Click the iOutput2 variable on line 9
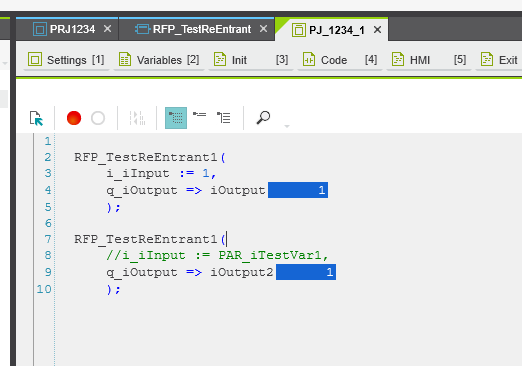The image size is (522, 366). (x=242, y=272)
